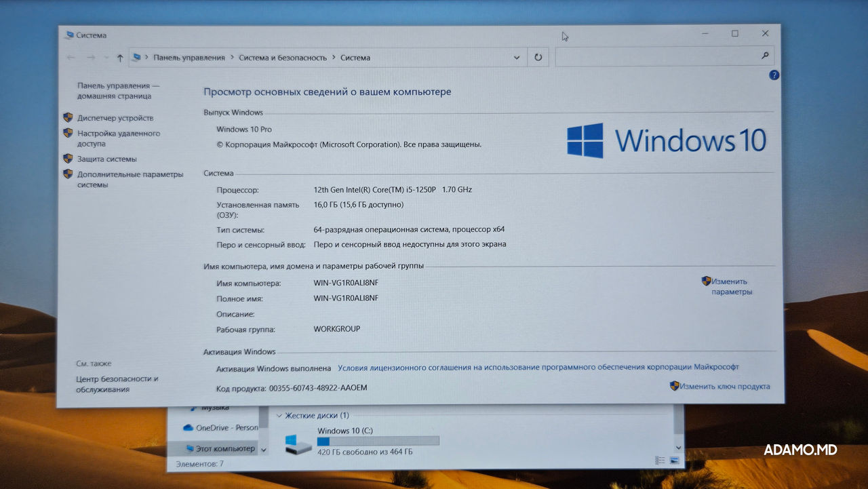Image resolution: width=868 pixels, height=489 pixels.
Task: Click the search magnifier icon
Action: (765, 56)
